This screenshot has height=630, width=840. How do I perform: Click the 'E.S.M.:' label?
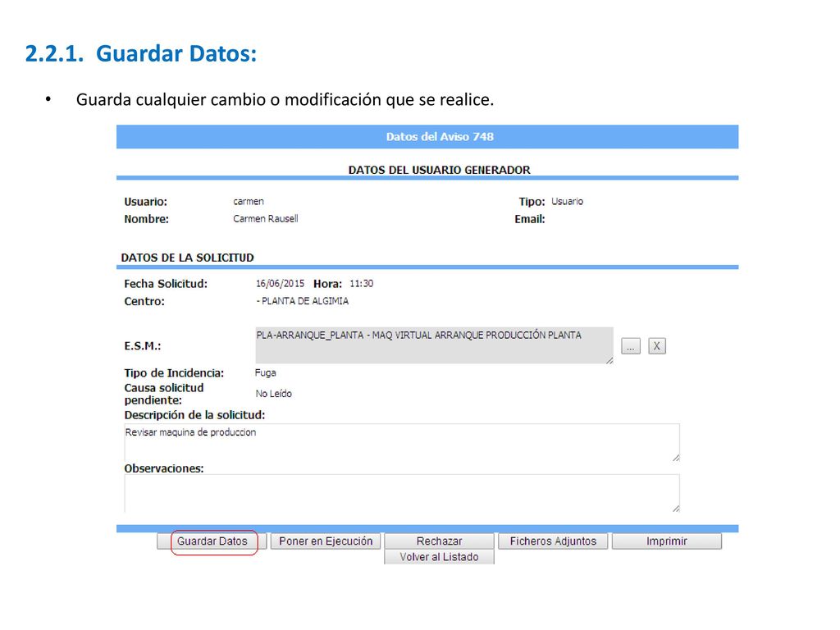pyautogui.click(x=143, y=346)
